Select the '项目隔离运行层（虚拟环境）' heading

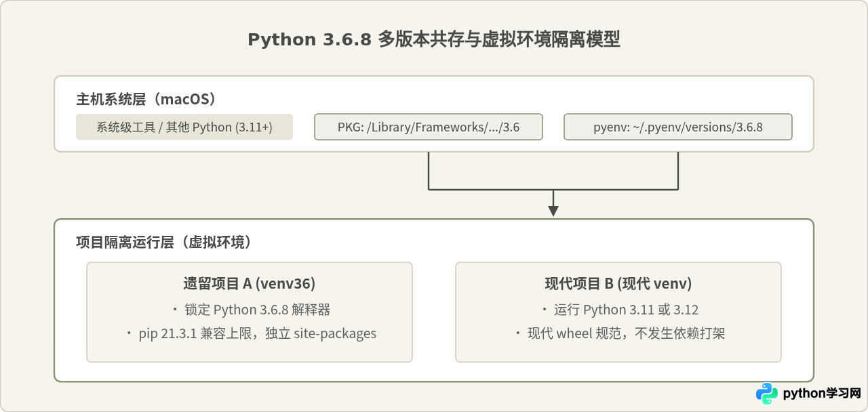tap(167, 243)
